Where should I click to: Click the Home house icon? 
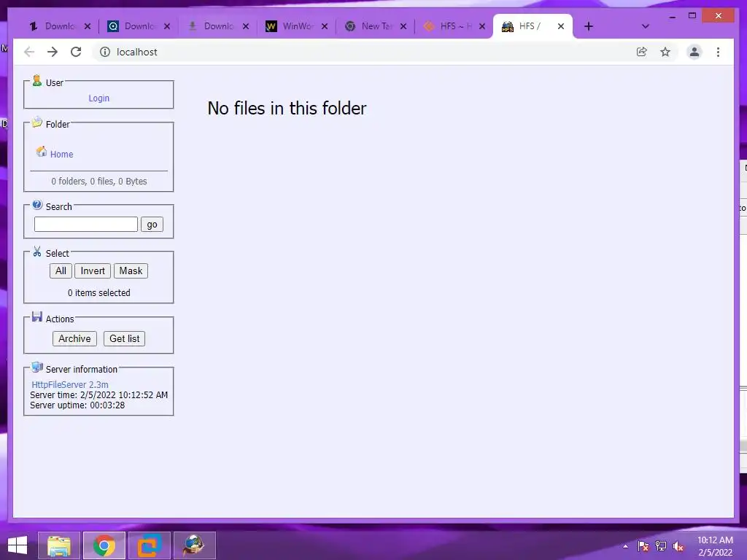42,152
